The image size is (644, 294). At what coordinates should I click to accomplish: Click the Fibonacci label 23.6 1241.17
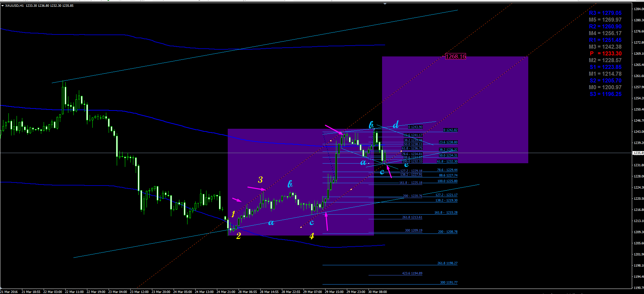[x=413, y=135]
